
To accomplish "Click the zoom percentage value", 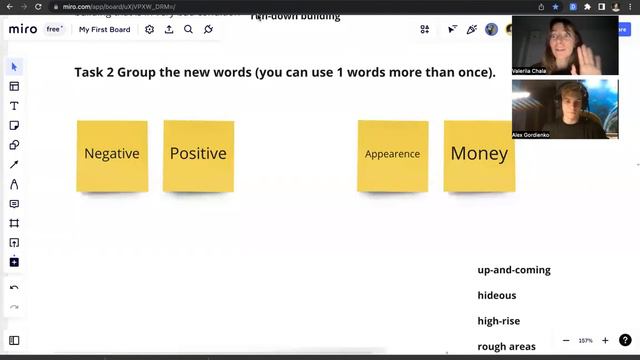I will click(x=586, y=341).
